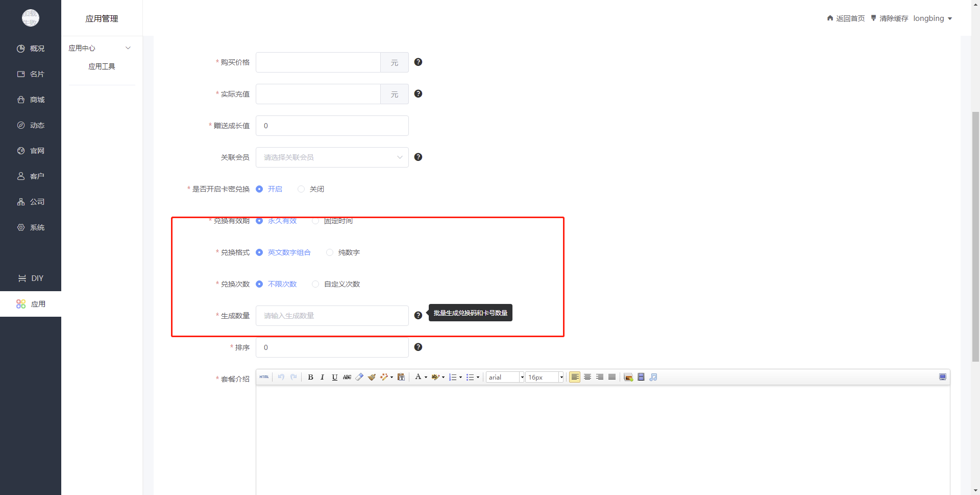Click the auto-typeset magic wand icon
The height and width of the screenshot is (495, 980).
point(384,377)
